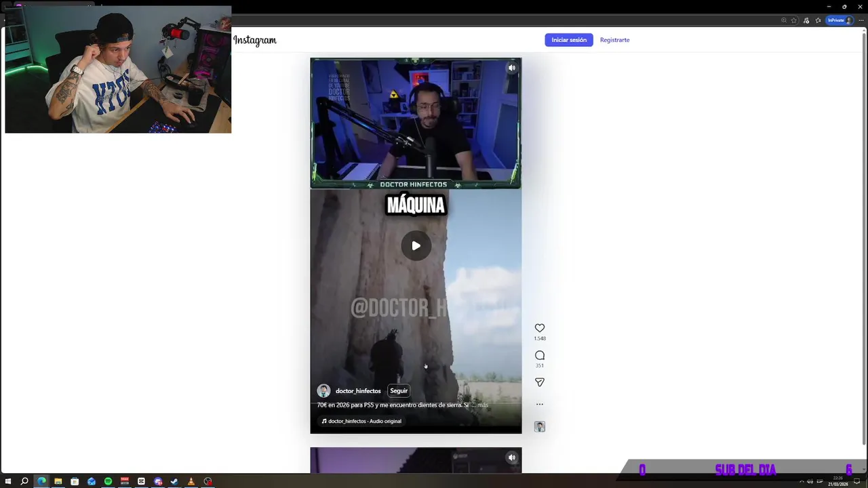Open Outlook from the taskbar
The width and height of the screenshot is (868, 488).
coord(92,481)
